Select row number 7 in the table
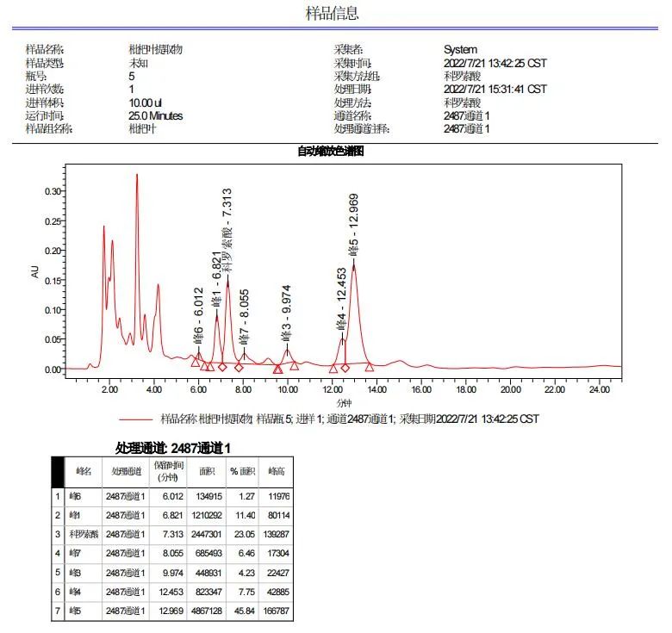672x633 pixels. pos(58,611)
